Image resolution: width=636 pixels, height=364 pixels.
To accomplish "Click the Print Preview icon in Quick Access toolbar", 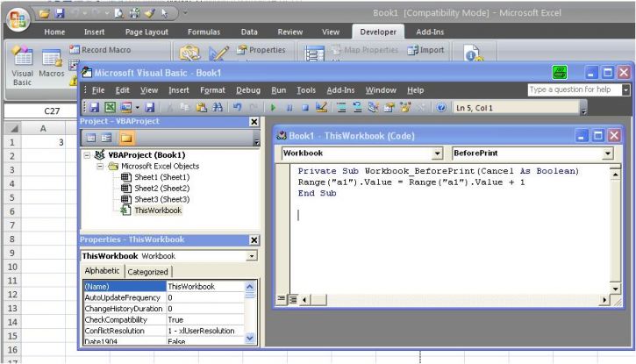I will click(119, 14).
